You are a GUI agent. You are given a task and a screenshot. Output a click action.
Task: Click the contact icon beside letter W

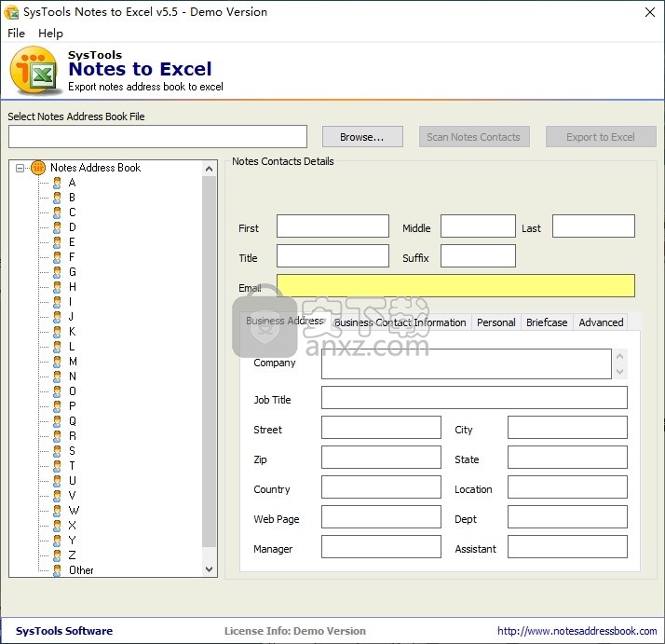[57, 511]
